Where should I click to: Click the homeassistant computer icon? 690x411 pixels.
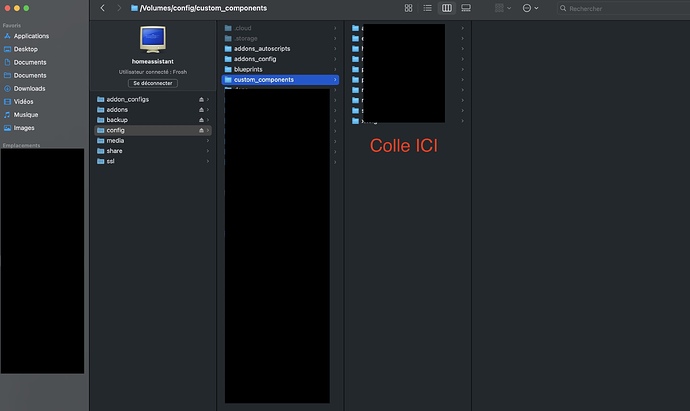(153, 39)
